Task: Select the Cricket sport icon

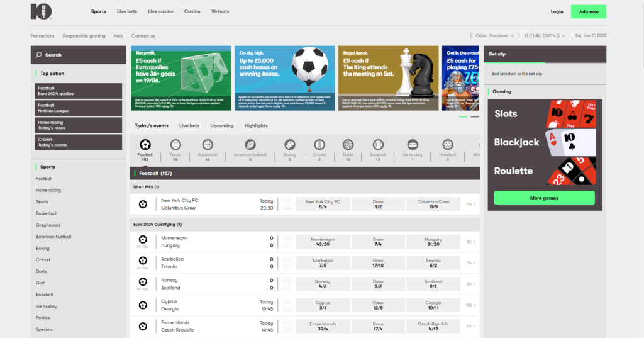Action: click(x=319, y=145)
